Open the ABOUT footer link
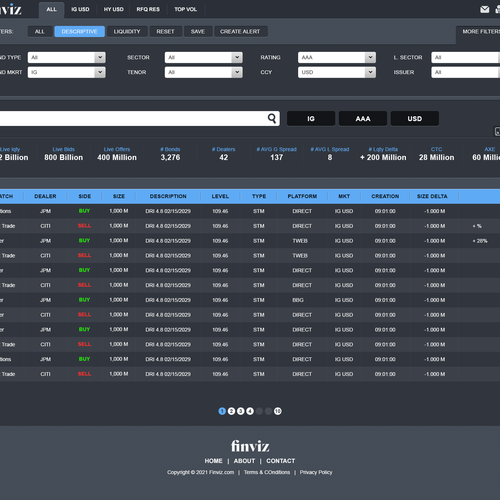Screen dimensions: 500x500 244,461
